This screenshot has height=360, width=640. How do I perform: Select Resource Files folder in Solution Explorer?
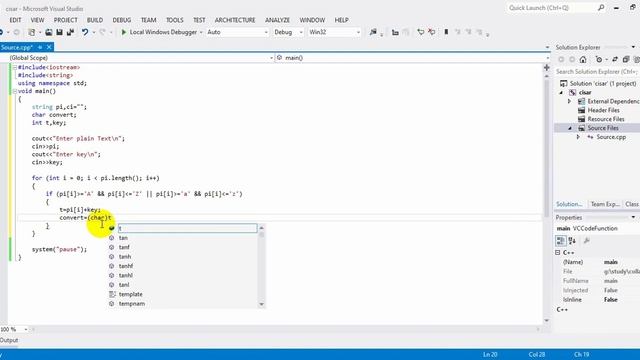coord(606,119)
